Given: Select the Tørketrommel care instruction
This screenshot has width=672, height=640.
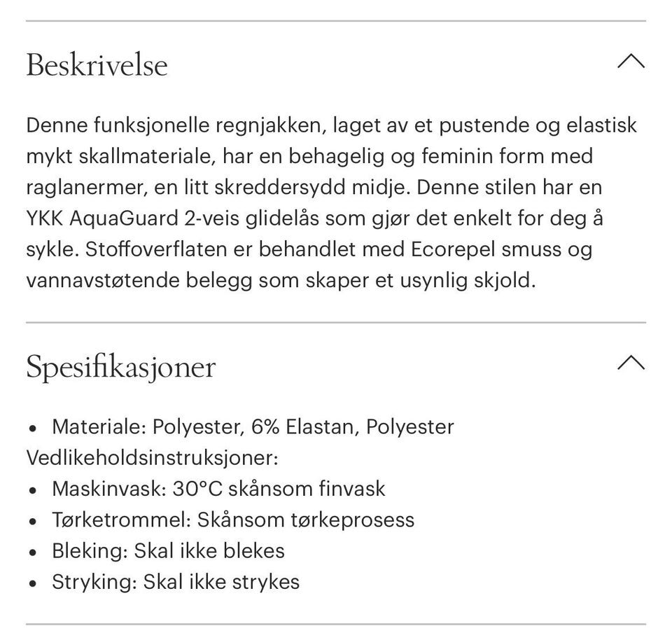Looking at the screenshot, I should pos(233,520).
